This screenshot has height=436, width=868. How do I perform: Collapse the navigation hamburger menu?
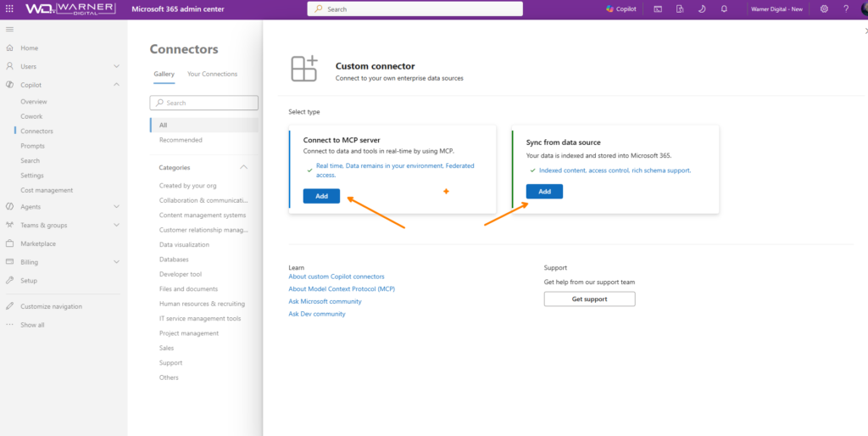[9, 29]
